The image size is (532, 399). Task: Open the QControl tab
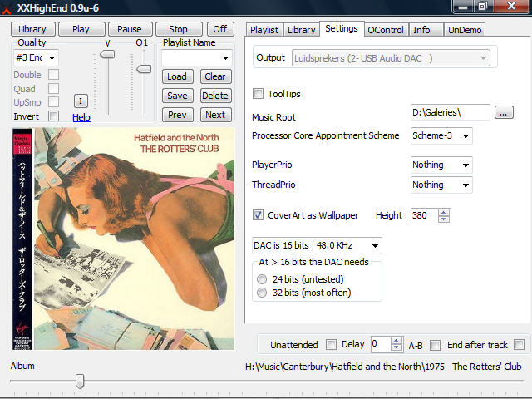[x=386, y=30]
